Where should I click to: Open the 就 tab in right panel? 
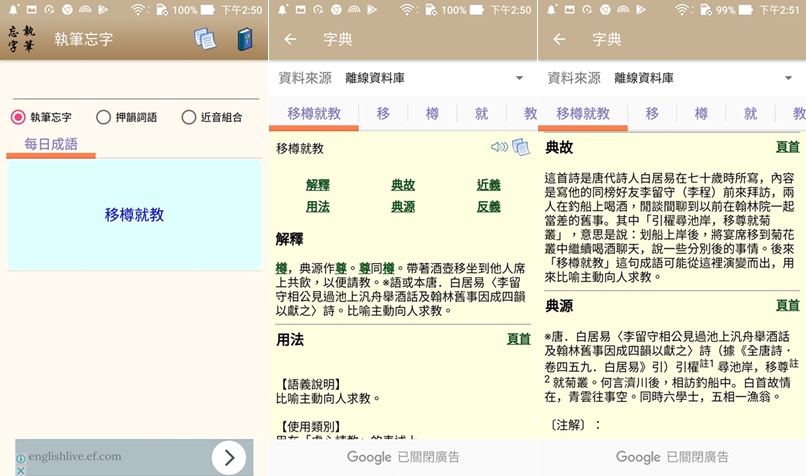click(750, 114)
